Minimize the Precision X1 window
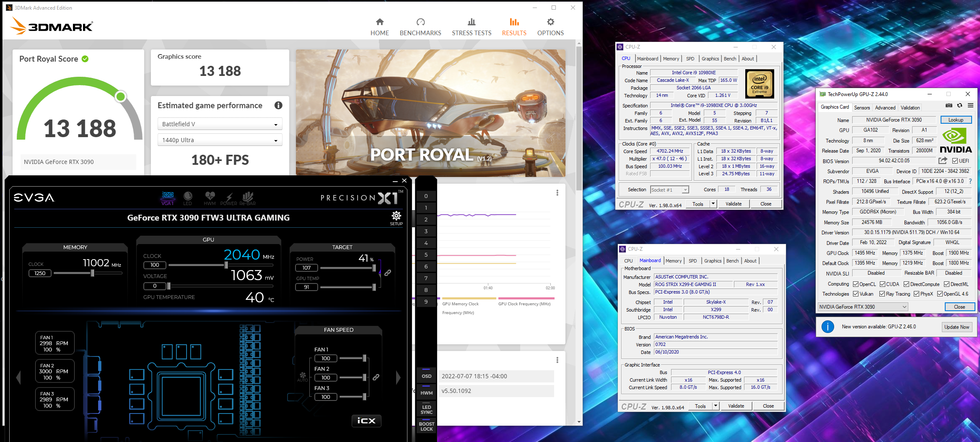 [395, 181]
